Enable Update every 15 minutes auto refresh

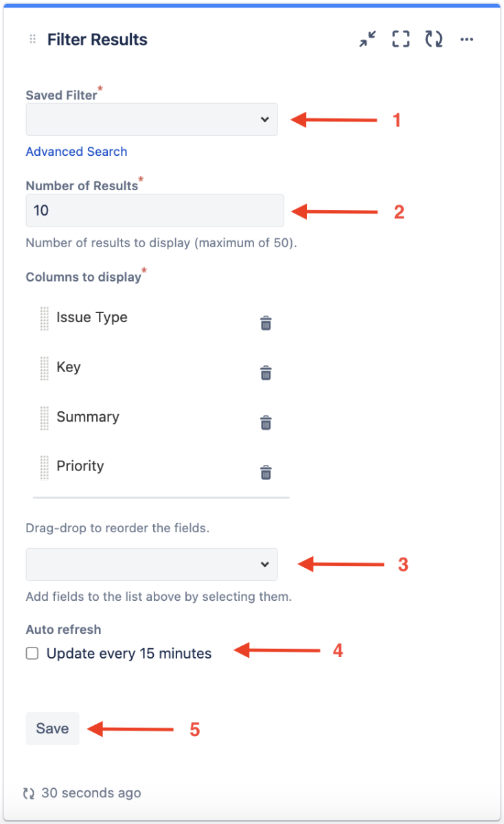point(32,654)
